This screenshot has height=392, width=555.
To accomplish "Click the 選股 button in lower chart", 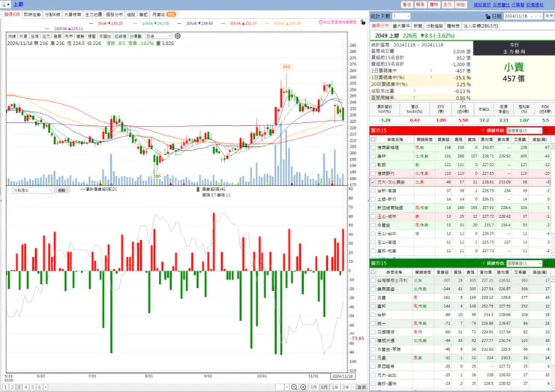I will point(61,190).
